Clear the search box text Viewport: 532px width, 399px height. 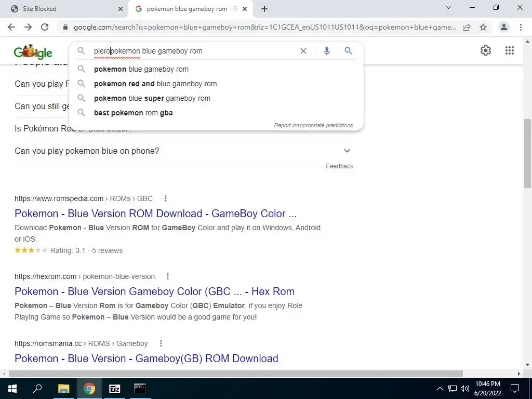[303, 51]
